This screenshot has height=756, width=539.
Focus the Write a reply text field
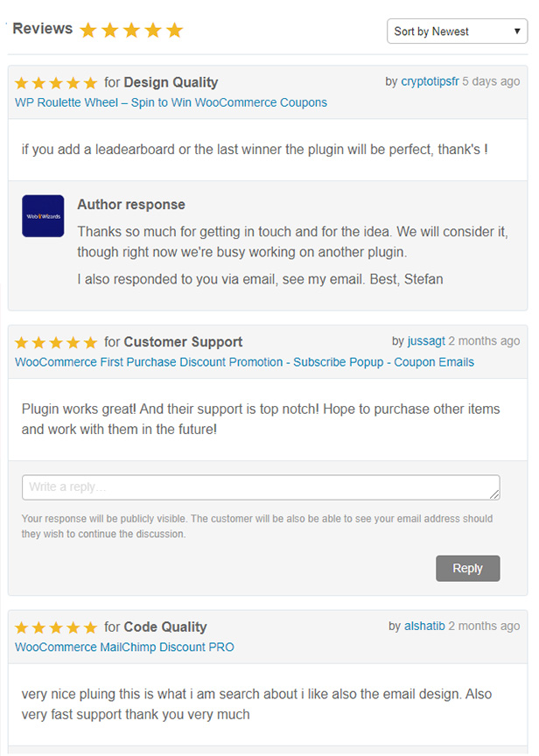[260, 487]
